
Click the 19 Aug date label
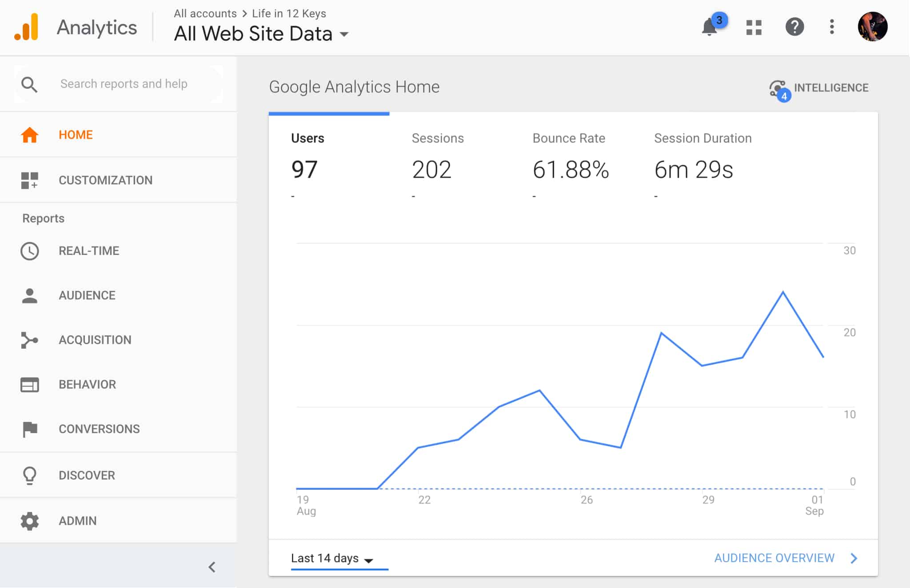(306, 505)
